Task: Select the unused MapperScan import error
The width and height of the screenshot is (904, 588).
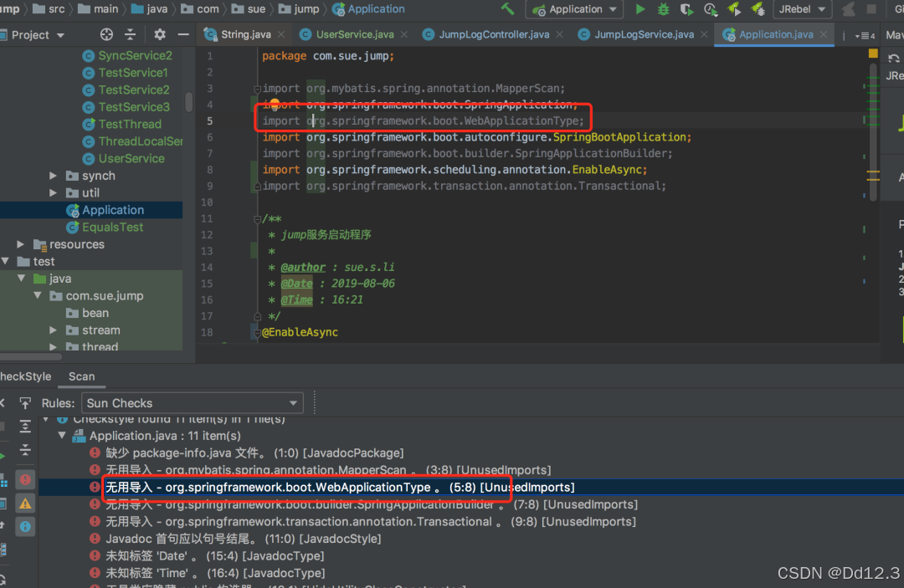Action: 329,470
